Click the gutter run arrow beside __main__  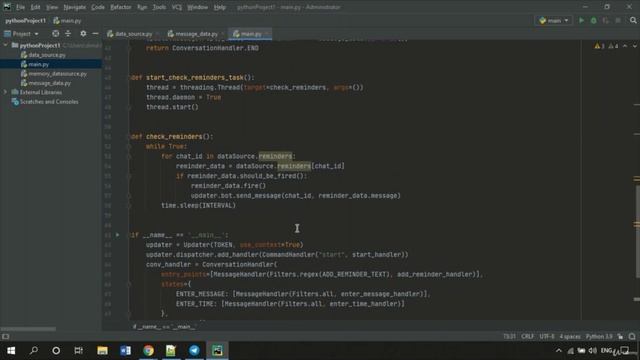[118, 235]
